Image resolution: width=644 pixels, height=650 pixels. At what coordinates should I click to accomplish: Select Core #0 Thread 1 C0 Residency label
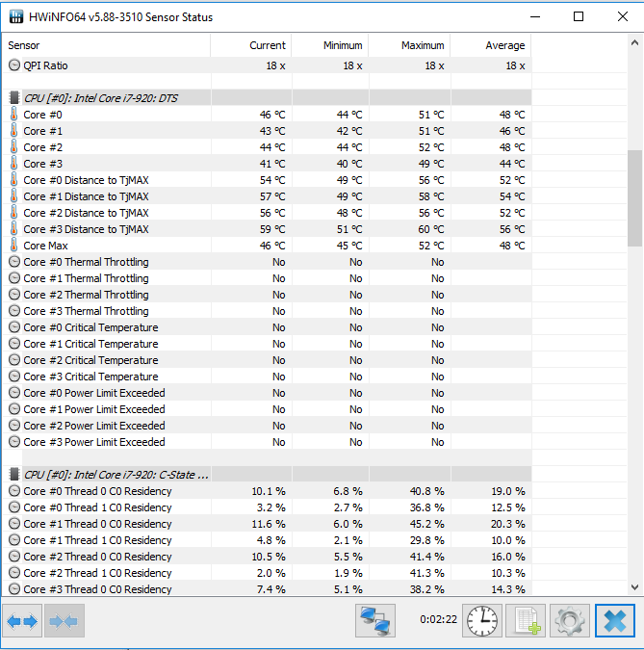click(x=97, y=507)
